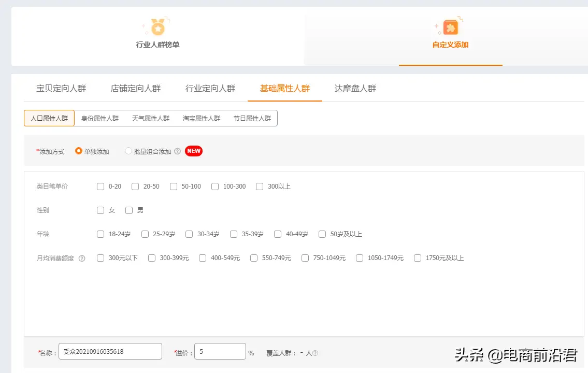This screenshot has width=588, height=373.
Task: Check the 1750元及以上 spending checkbox
Action: coord(418,257)
